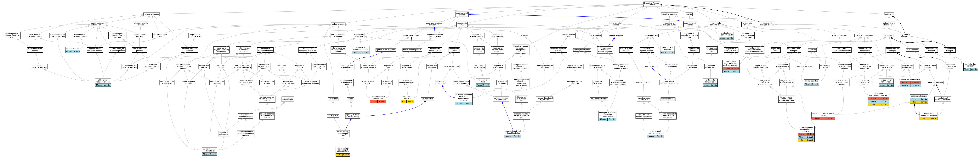Click "olefinic compound metabolic process" node
This screenshot has height=158, width=980.
coord(57,36)
